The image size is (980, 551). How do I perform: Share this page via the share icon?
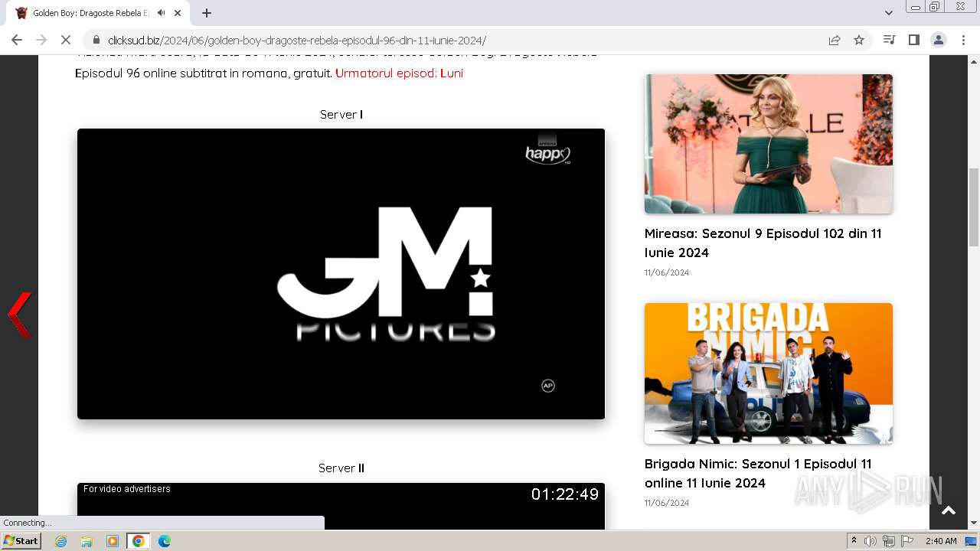coord(835,40)
